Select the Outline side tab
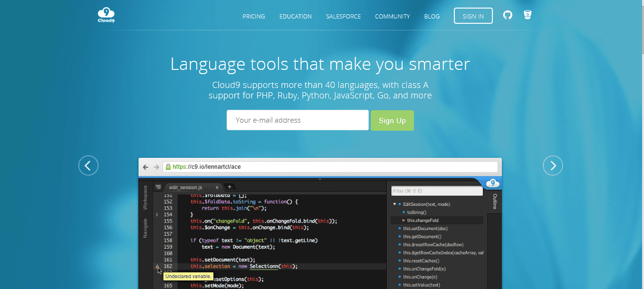The height and width of the screenshot is (289, 644). coord(495,202)
